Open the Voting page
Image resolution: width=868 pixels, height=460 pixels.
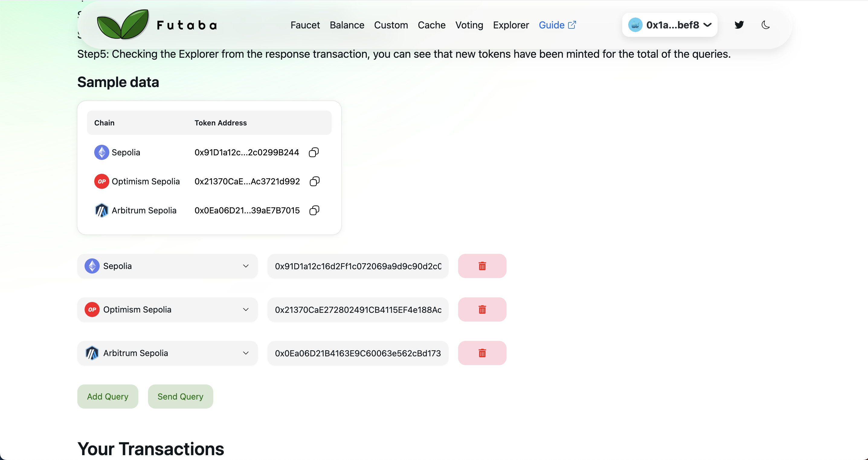(x=469, y=25)
